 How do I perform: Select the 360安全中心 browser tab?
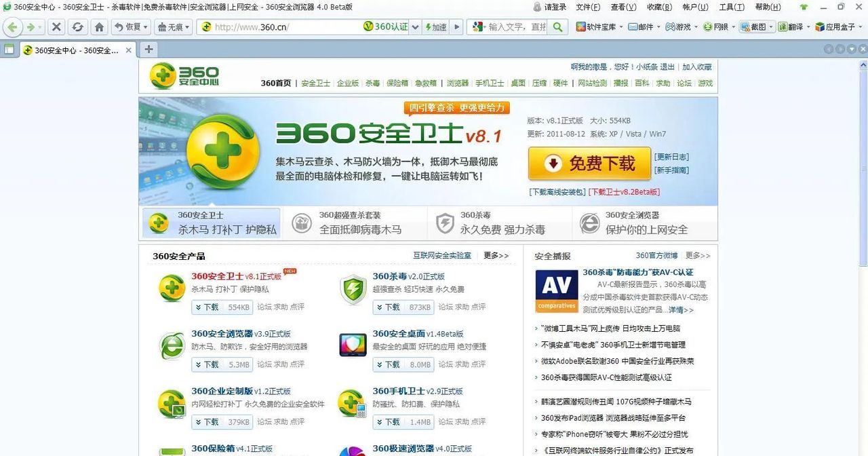pos(77,50)
